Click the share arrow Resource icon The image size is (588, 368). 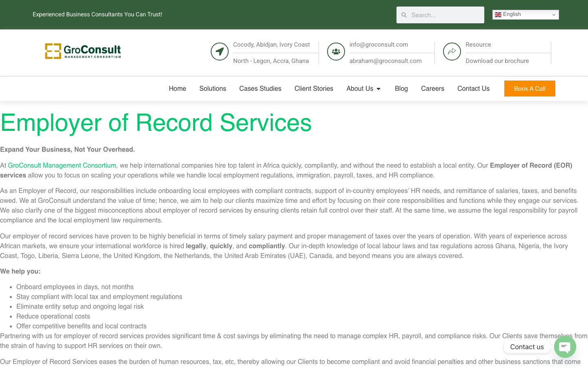coord(452,52)
